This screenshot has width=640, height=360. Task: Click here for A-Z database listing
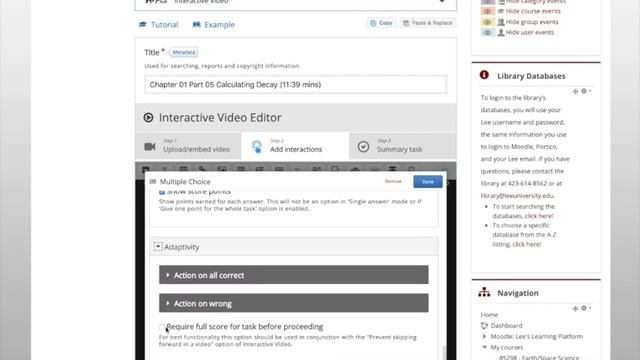tap(527, 244)
